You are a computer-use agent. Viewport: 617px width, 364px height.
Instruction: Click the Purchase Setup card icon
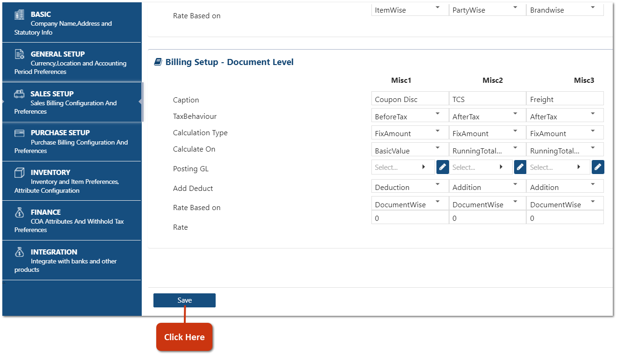pos(19,133)
